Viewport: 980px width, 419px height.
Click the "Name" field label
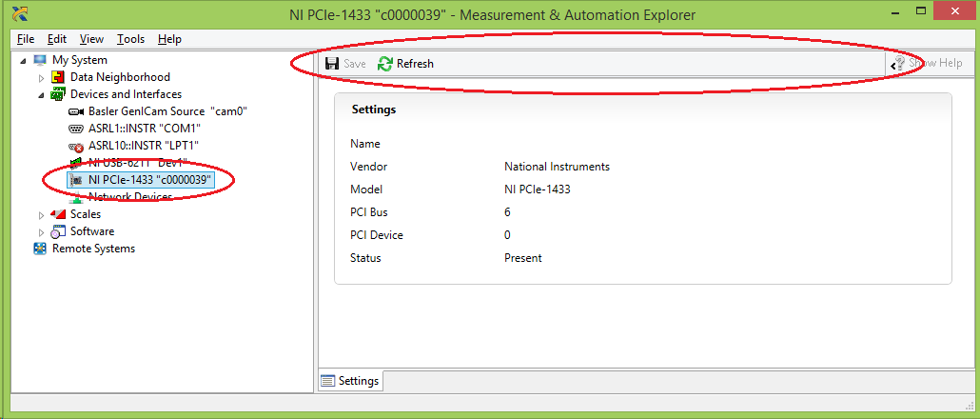pyautogui.click(x=365, y=144)
